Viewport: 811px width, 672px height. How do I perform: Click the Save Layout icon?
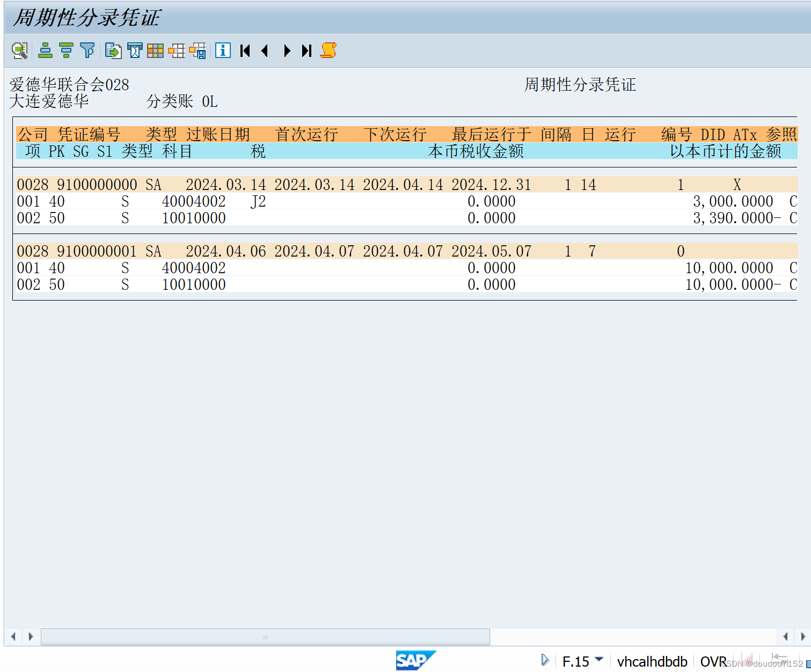[x=198, y=50]
